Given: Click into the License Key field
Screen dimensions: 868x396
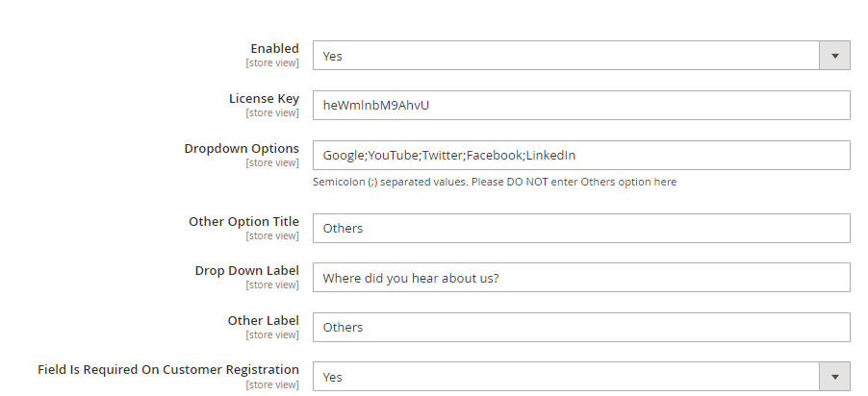Looking at the screenshot, I should pyautogui.click(x=581, y=105).
